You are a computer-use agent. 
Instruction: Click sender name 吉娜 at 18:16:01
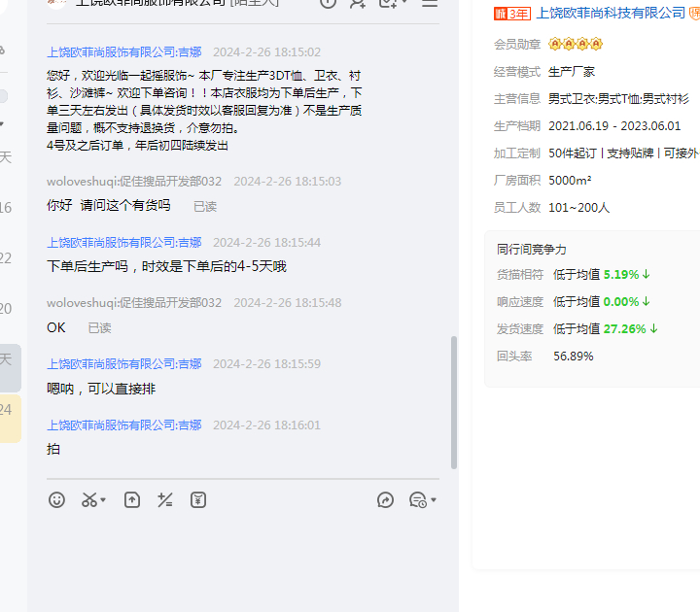click(x=124, y=425)
